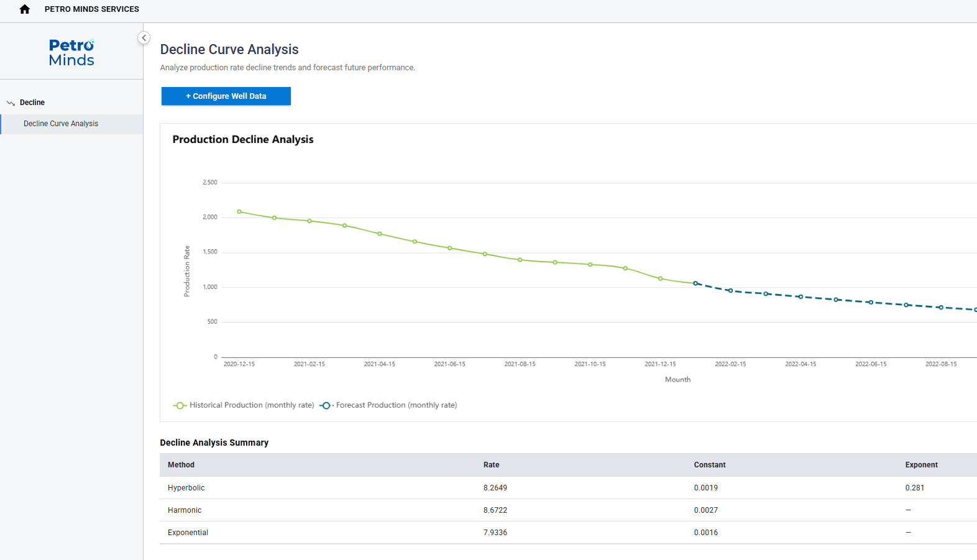Click the Method column header
Viewport: 977px width, 560px height.
181,465
